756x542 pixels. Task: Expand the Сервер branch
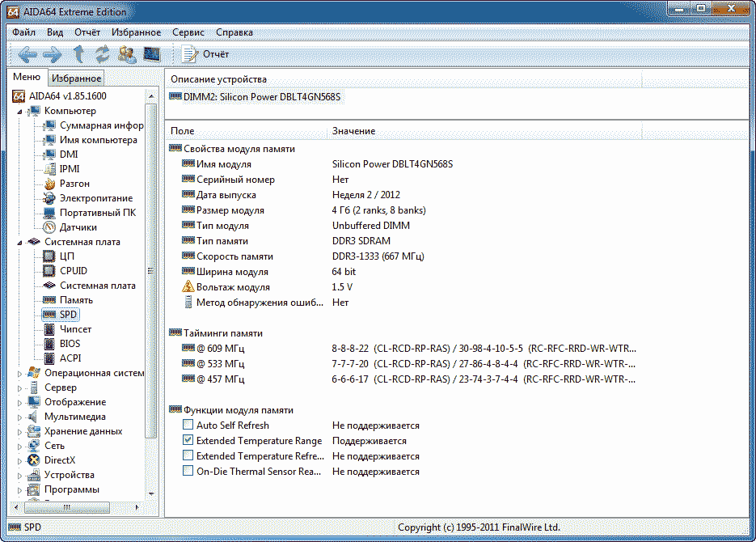19,387
